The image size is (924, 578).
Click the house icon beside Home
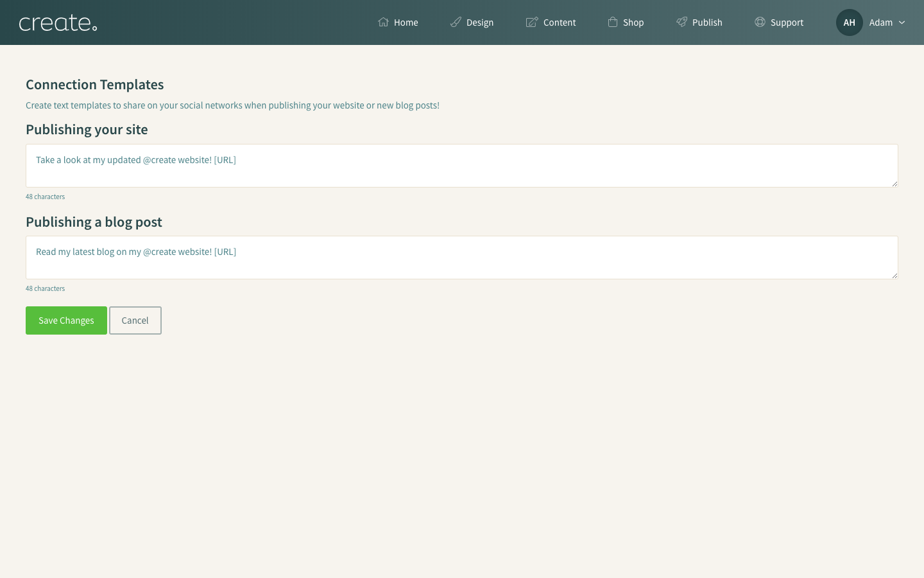point(383,22)
